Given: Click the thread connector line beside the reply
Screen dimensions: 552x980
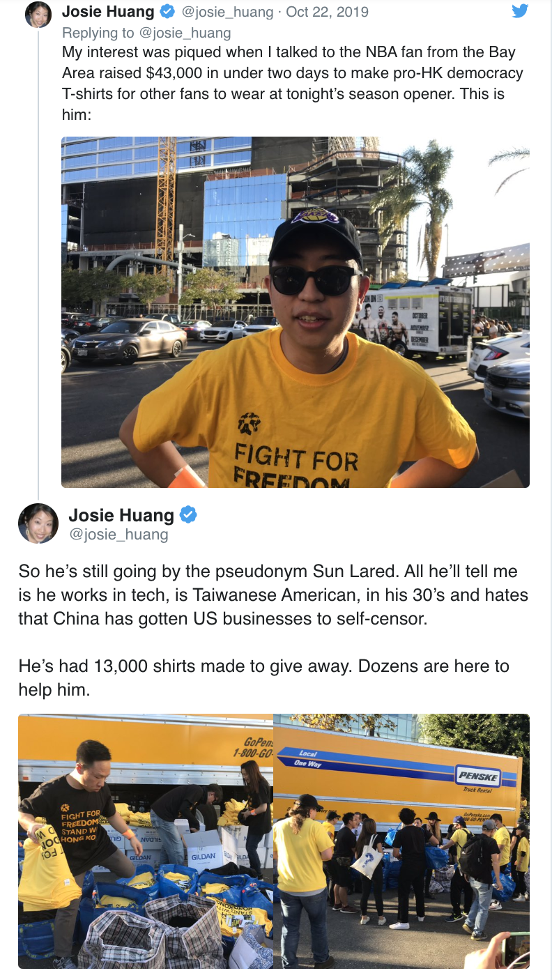Looking at the screenshot, I should [38, 263].
